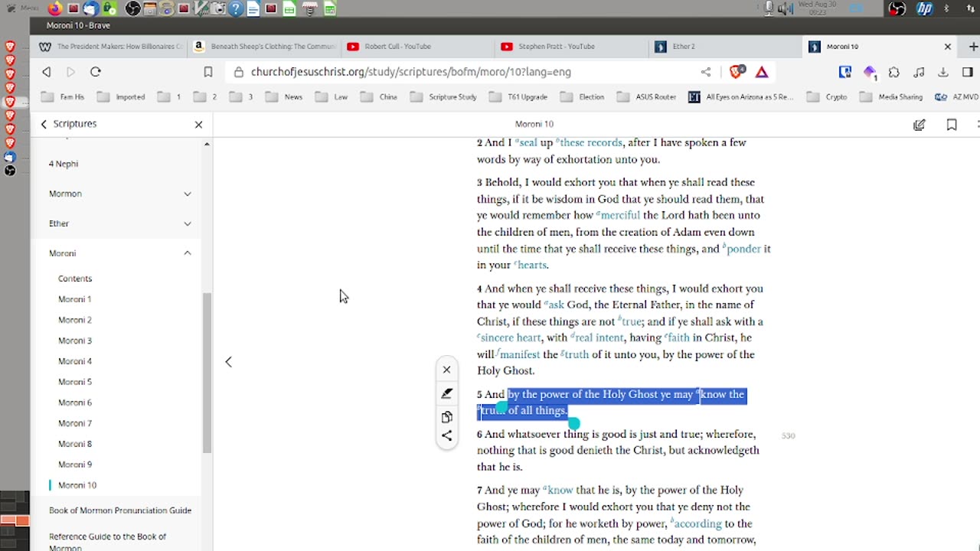Open Brave Shields lion icon

737,72
